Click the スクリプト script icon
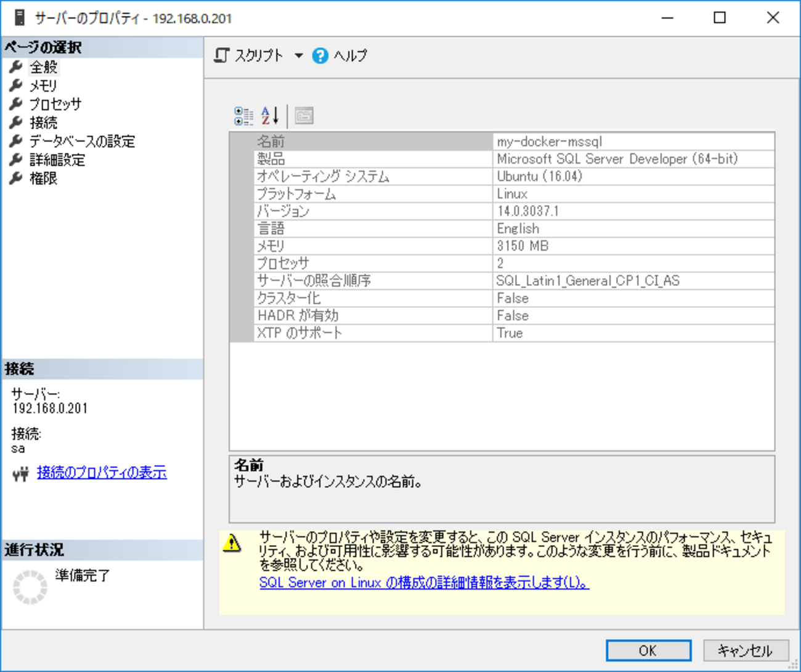 tap(222, 55)
